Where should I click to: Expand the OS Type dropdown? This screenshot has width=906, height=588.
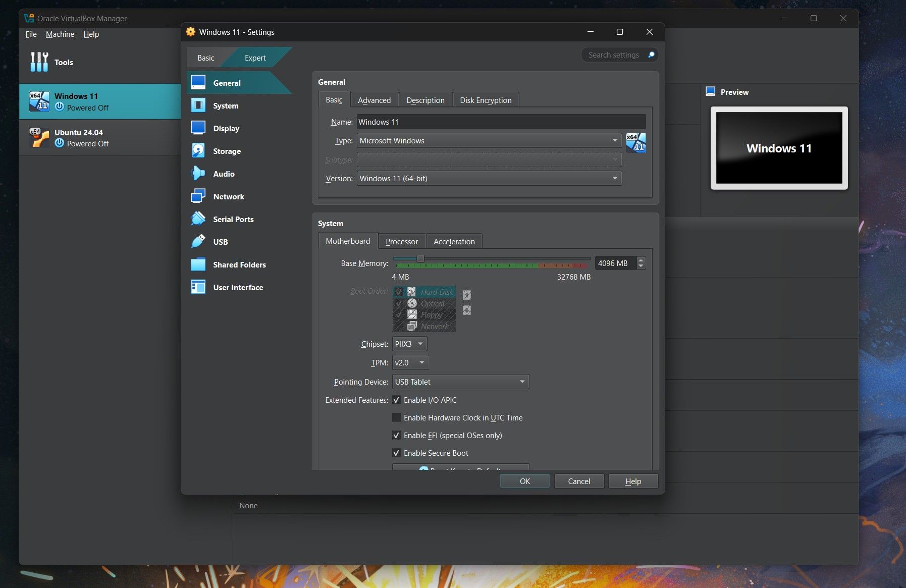point(489,140)
